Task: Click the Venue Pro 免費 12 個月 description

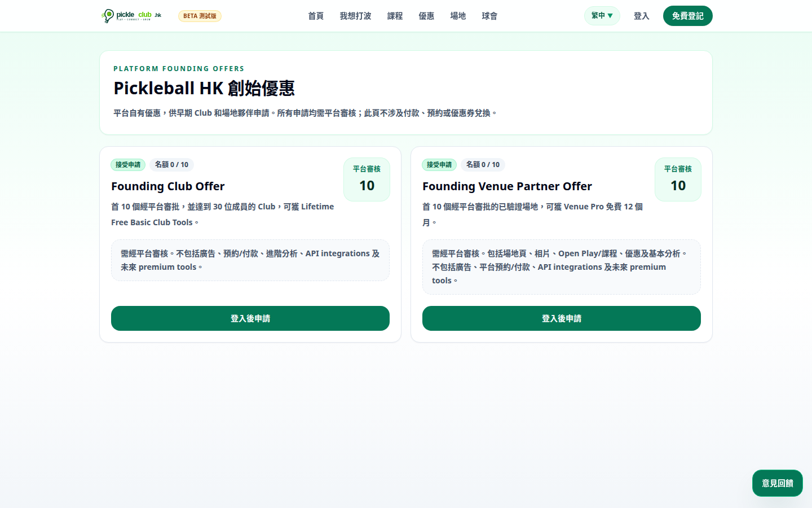Action: pos(533,214)
